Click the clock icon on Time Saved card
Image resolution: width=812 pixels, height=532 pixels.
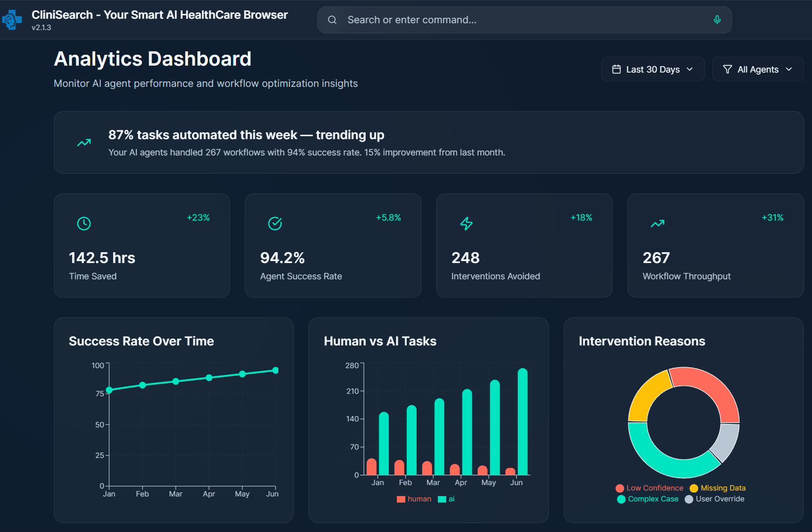click(x=84, y=224)
